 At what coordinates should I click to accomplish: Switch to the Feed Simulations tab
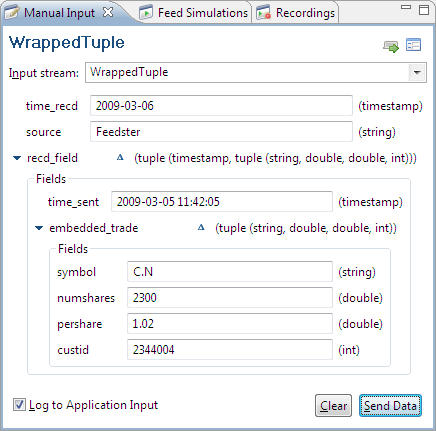pyautogui.click(x=195, y=13)
